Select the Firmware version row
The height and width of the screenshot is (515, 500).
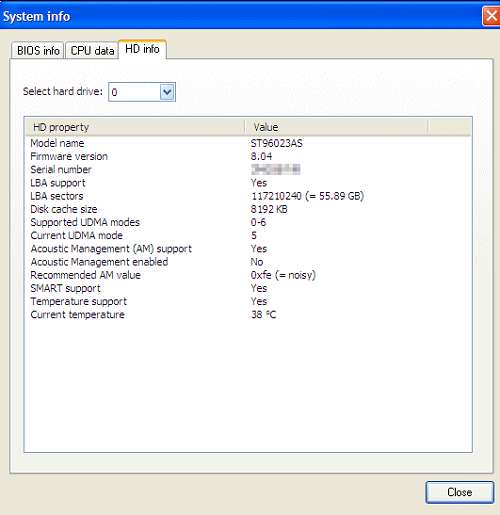tap(248, 156)
